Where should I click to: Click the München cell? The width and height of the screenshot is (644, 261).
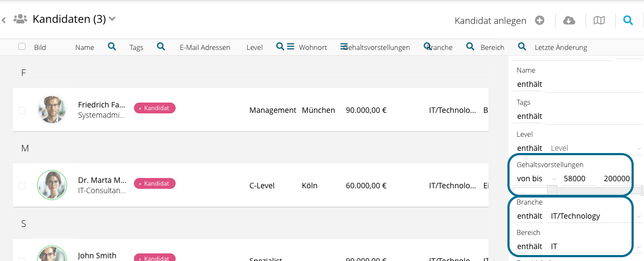(318, 110)
